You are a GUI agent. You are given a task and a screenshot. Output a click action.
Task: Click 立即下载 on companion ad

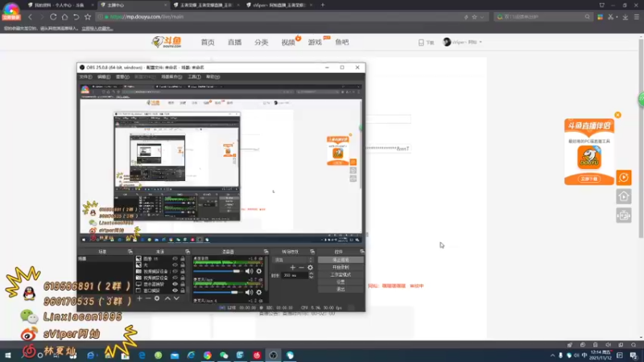[x=589, y=179]
